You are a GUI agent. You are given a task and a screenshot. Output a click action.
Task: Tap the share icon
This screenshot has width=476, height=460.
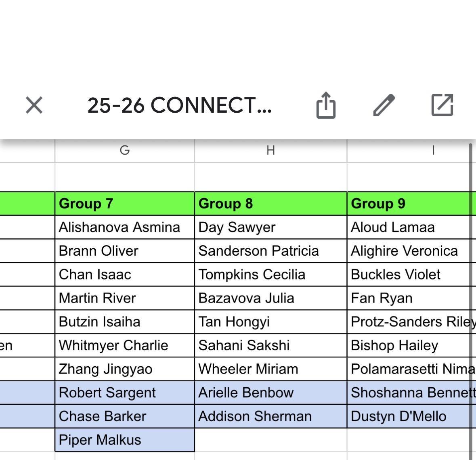pos(325,105)
